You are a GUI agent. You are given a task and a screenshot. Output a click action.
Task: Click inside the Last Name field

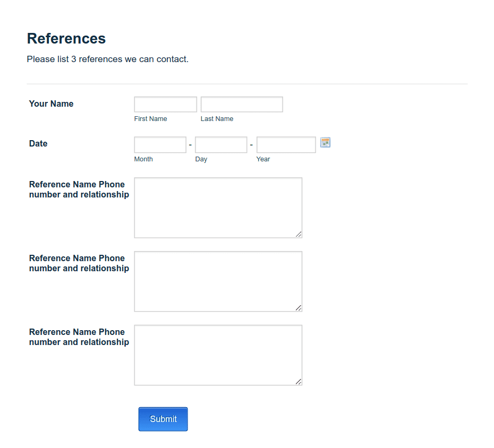click(241, 104)
